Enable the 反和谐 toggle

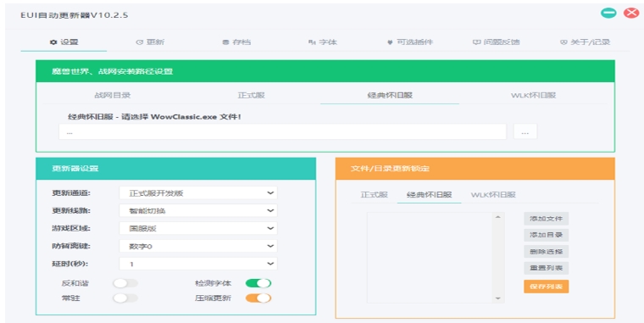point(125,283)
